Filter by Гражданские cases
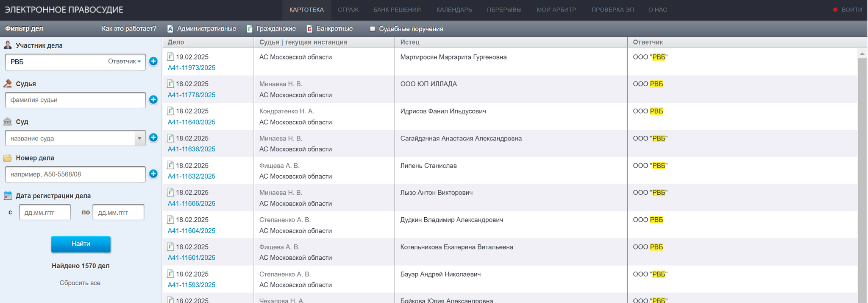 pyautogui.click(x=271, y=28)
